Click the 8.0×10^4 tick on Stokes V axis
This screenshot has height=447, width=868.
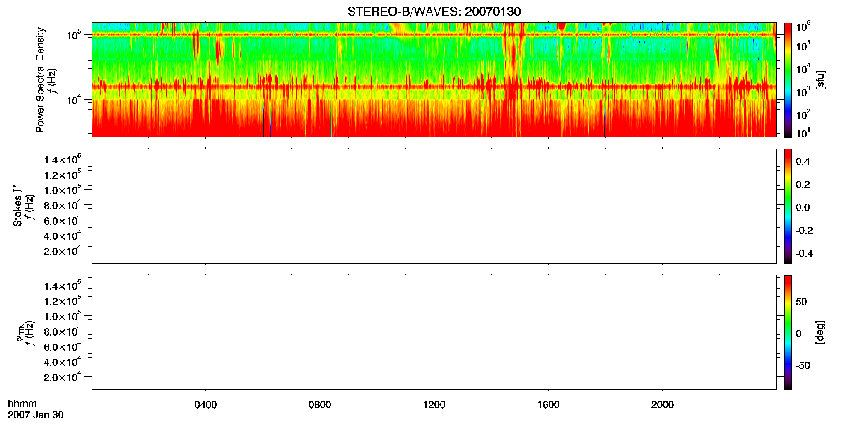point(63,205)
